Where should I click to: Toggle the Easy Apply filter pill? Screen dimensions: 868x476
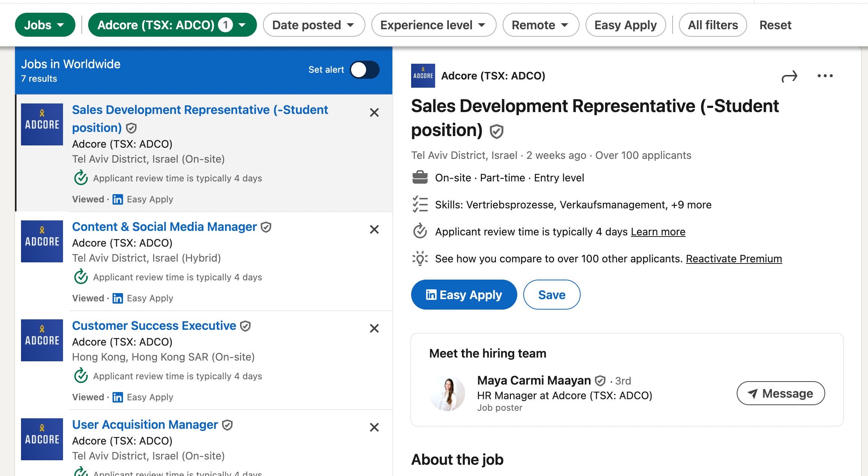[x=625, y=25]
